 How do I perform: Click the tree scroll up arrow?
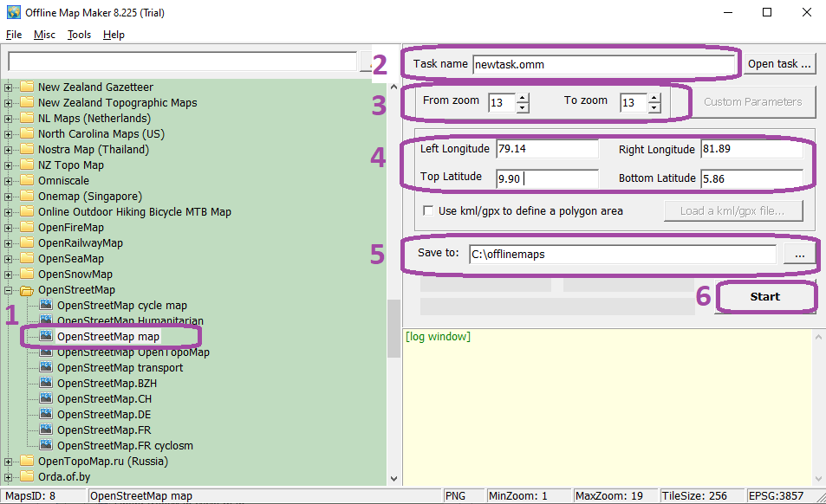[x=393, y=87]
